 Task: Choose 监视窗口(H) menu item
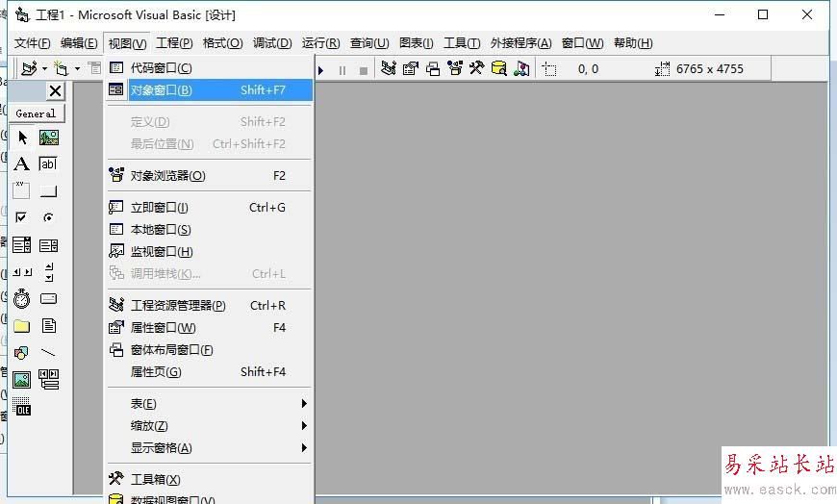coord(210,251)
